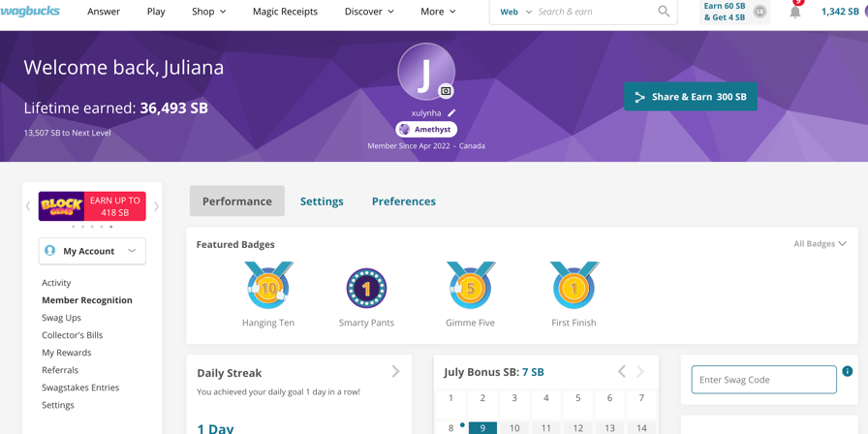Click the search magnifier icon

coord(664,12)
